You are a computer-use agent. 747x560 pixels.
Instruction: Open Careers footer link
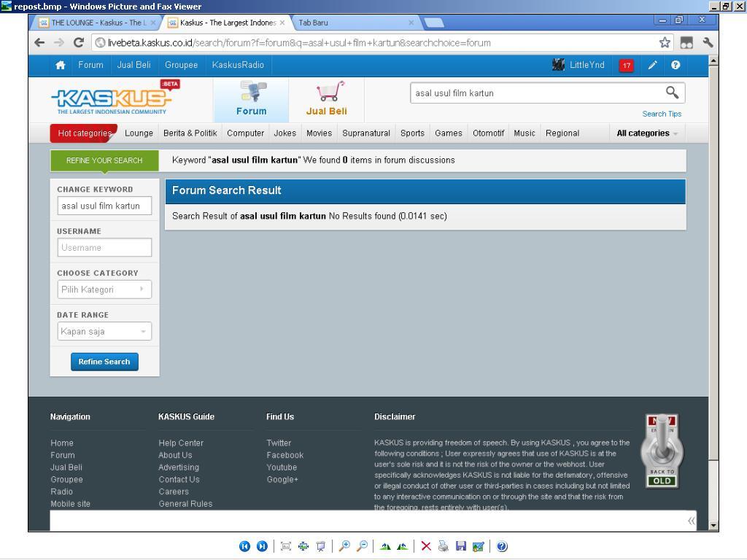(174, 491)
